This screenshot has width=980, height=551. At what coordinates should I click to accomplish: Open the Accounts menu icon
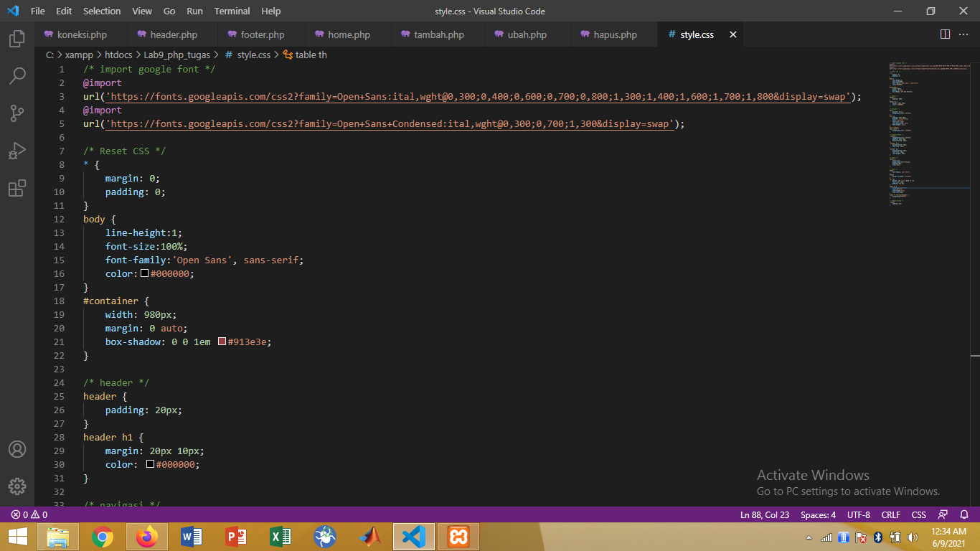point(17,449)
